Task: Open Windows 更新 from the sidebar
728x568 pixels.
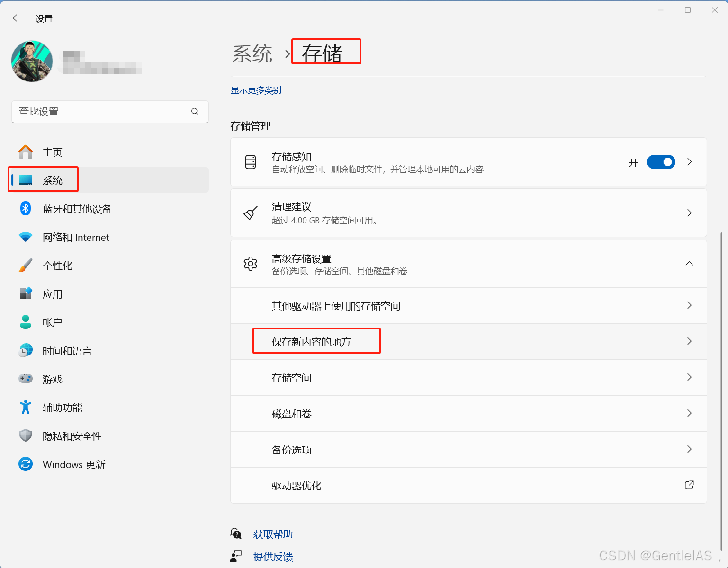Action: pyautogui.click(x=73, y=464)
